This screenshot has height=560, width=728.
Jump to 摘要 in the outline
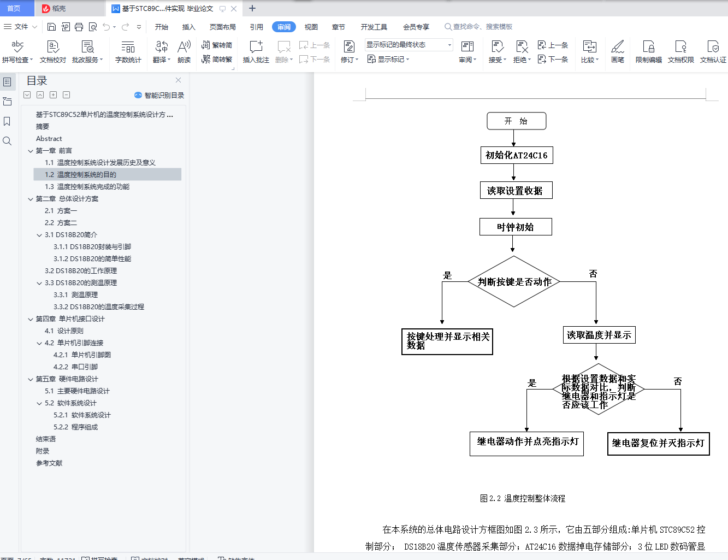coord(43,127)
